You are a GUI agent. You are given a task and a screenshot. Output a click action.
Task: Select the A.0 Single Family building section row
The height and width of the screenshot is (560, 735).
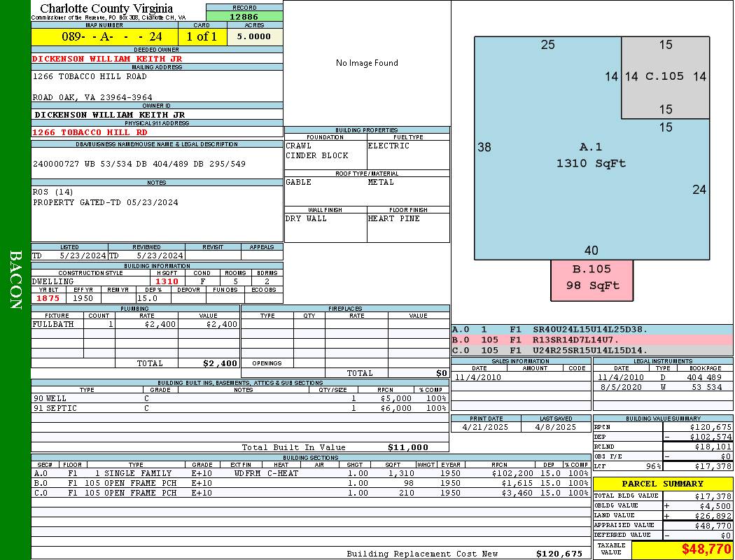(x=310, y=474)
